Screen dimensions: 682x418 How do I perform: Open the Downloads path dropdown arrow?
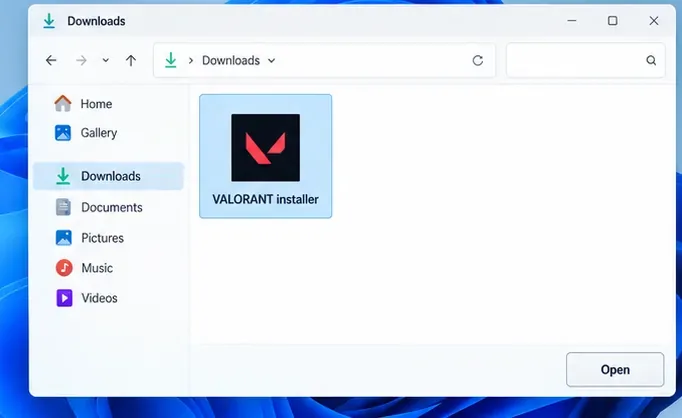click(x=271, y=60)
